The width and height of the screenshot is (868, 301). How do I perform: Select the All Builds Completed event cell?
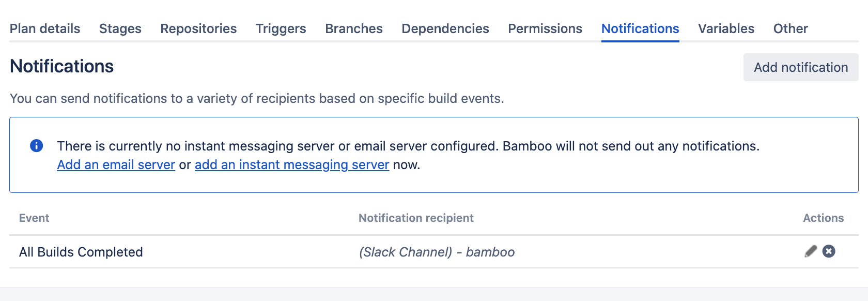pyautogui.click(x=81, y=252)
